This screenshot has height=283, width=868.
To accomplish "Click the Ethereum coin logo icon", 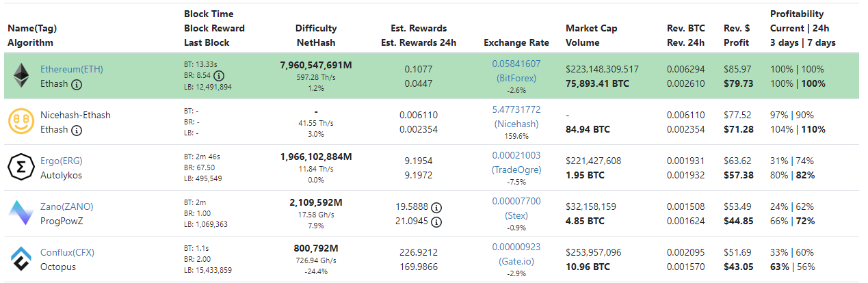I will [x=21, y=76].
